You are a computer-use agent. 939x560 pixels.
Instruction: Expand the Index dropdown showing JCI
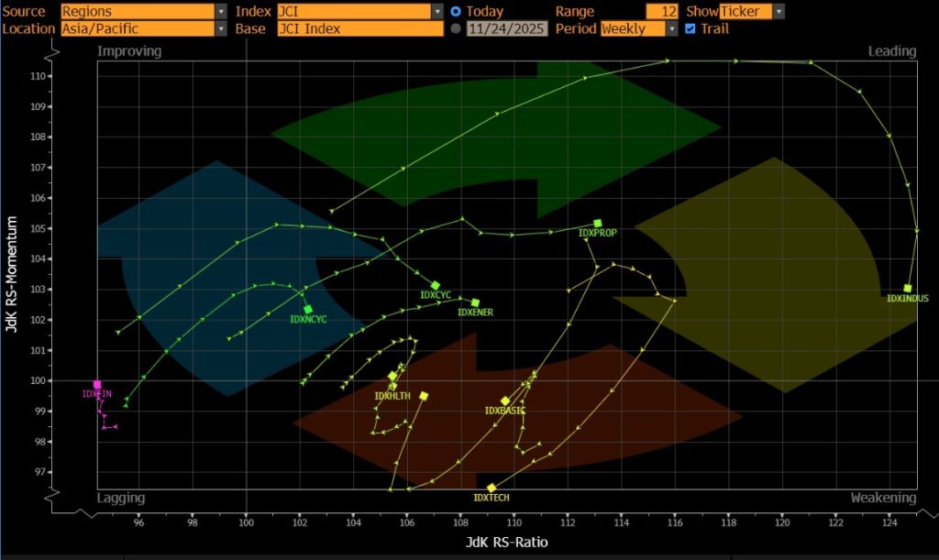(x=360, y=12)
